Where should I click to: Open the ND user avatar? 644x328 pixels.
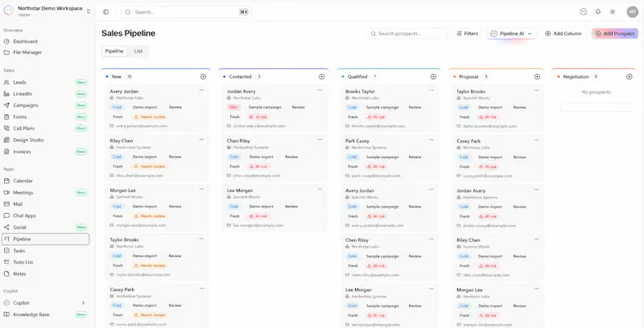[632, 12]
